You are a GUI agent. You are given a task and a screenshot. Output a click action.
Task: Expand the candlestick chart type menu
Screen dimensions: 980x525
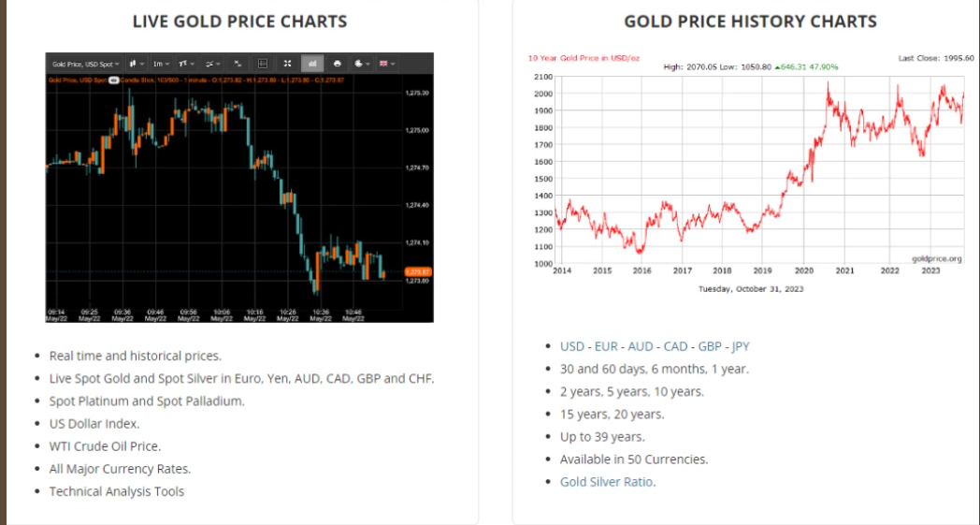[x=137, y=64]
